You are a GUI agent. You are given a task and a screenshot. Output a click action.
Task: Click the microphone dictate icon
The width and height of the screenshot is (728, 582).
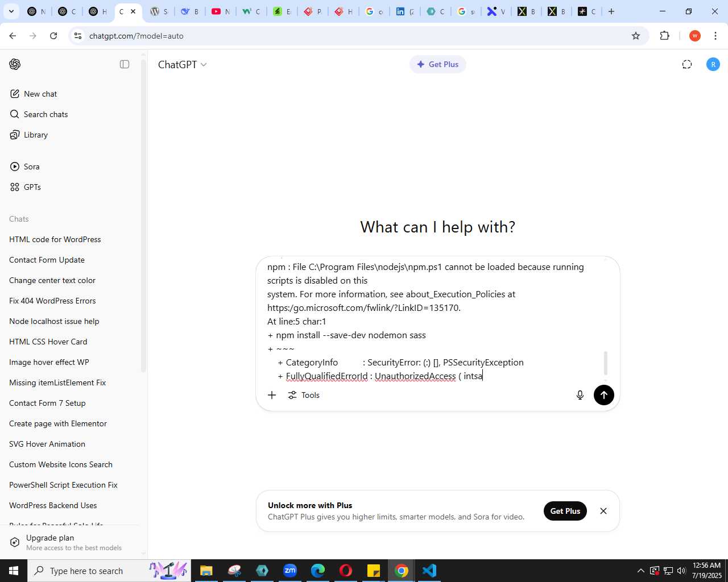click(x=580, y=395)
